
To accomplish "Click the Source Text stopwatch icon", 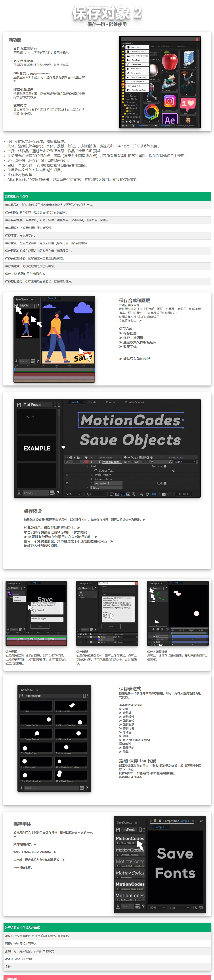I will (x=96, y=471).
